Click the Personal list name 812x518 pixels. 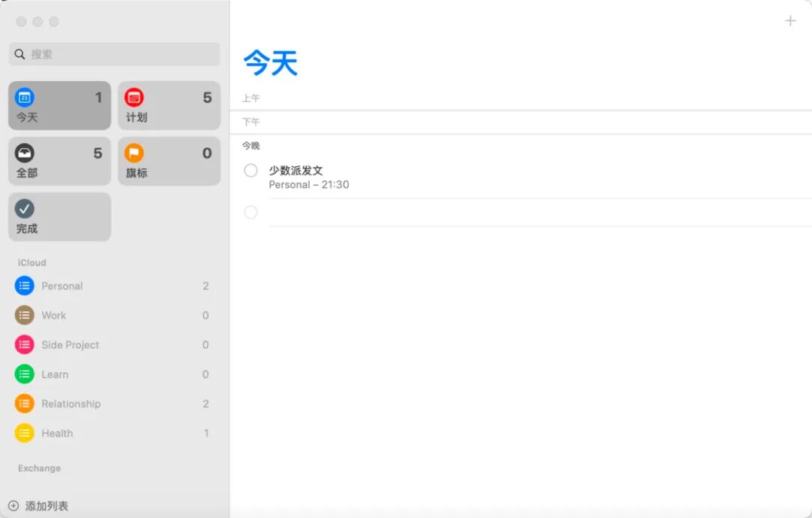62,286
